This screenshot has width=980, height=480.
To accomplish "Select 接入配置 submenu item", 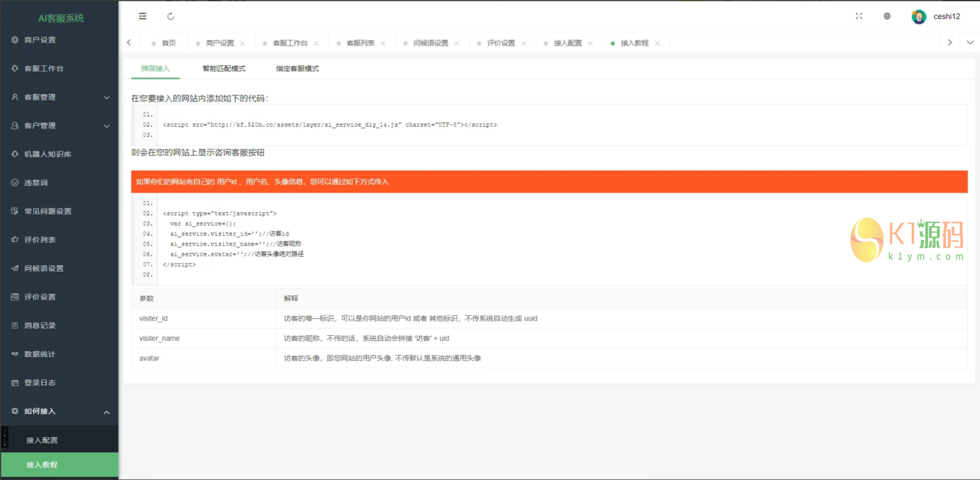I will point(59,440).
